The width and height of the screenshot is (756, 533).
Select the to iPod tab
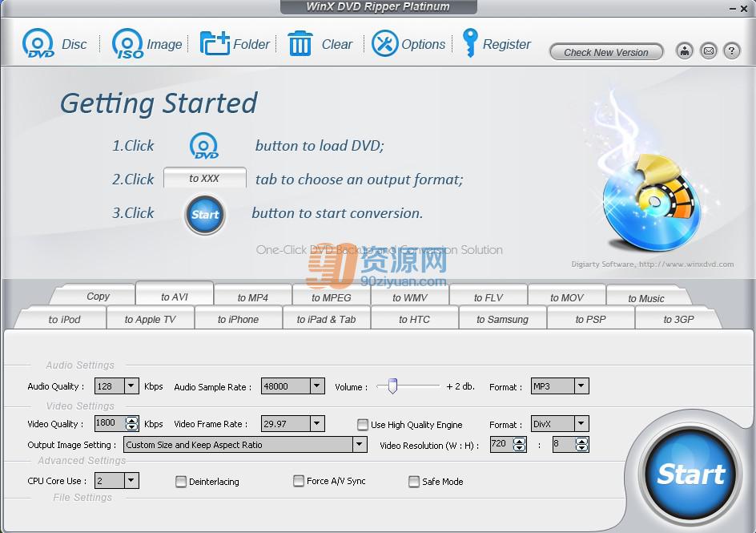tap(65, 319)
